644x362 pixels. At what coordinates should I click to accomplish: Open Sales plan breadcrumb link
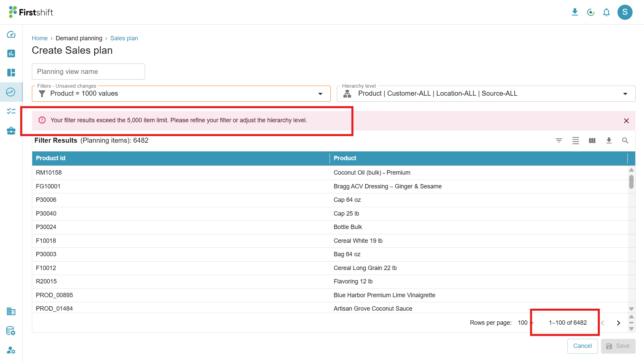tap(124, 38)
